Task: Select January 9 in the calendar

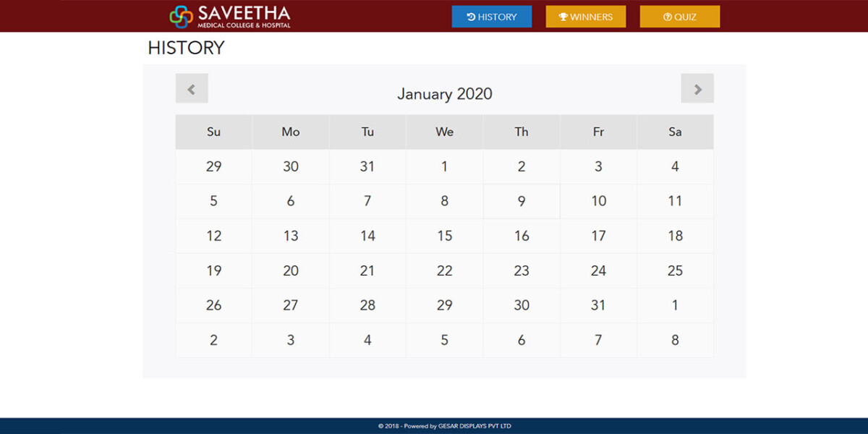Action: (x=522, y=201)
